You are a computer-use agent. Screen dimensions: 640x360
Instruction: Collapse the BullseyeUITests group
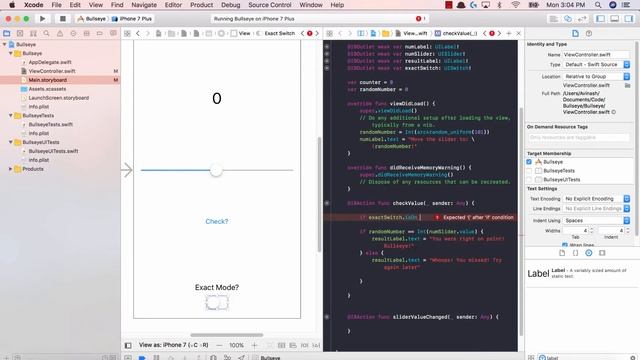point(11,142)
